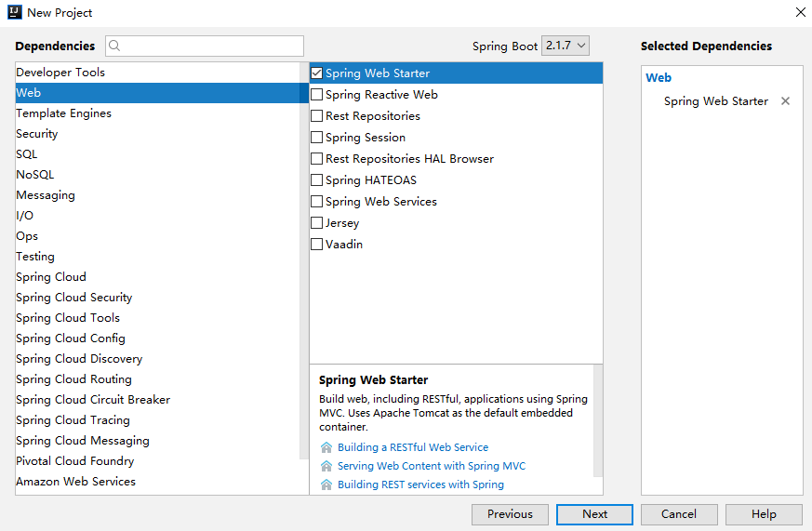Click the home icon beside Serving Web Content
The width and height of the screenshot is (812, 531).
click(x=326, y=466)
